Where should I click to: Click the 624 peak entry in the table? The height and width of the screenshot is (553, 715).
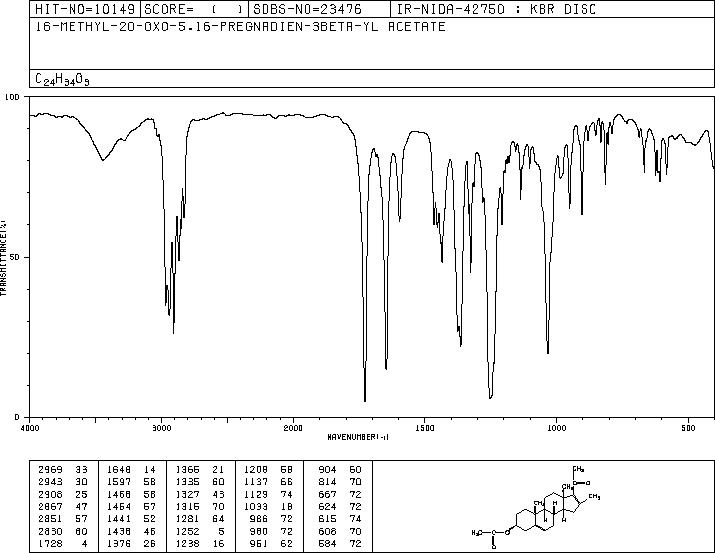tap(340, 506)
